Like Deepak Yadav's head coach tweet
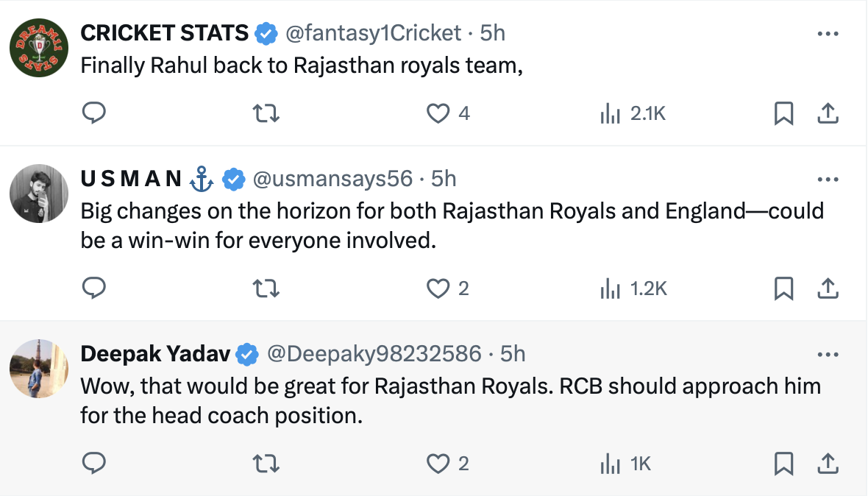868x496 pixels. click(438, 463)
